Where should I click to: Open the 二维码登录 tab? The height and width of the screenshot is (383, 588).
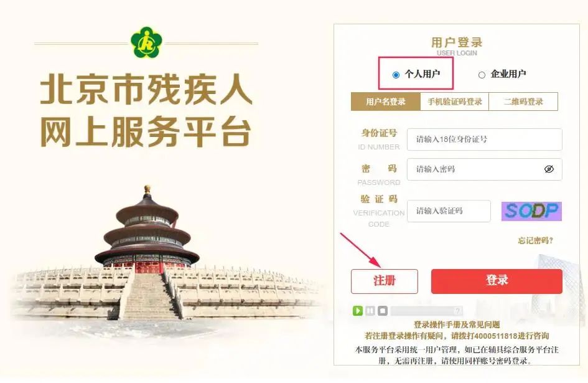coord(523,102)
